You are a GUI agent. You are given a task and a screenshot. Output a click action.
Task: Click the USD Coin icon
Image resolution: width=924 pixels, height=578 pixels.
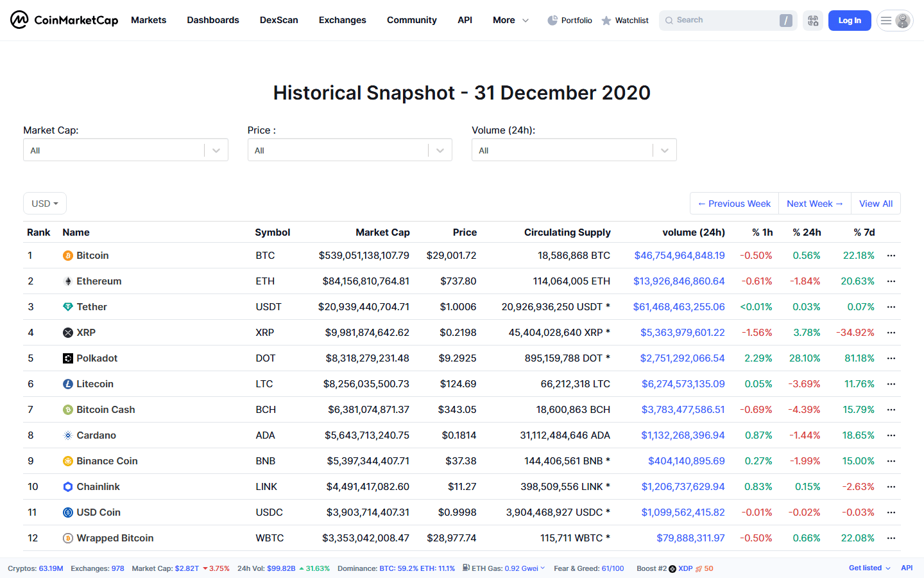(x=68, y=512)
